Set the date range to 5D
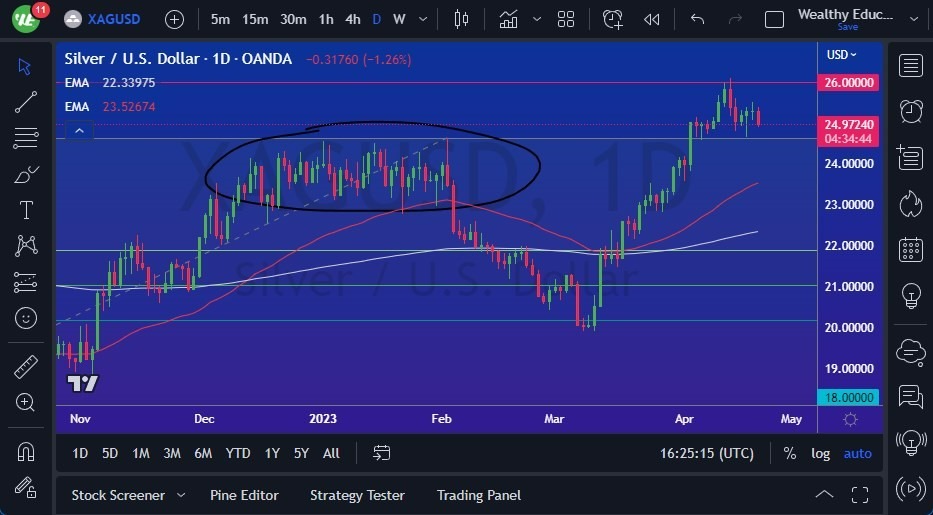The width and height of the screenshot is (933, 515). tap(109, 453)
